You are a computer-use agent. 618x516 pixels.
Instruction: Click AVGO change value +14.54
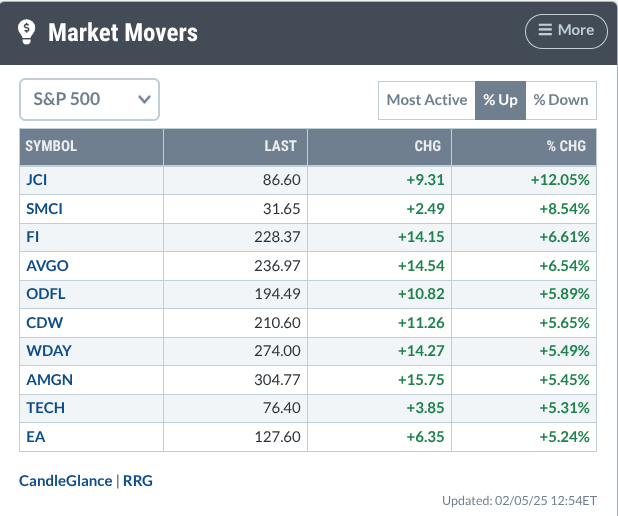pyautogui.click(x=421, y=266)
